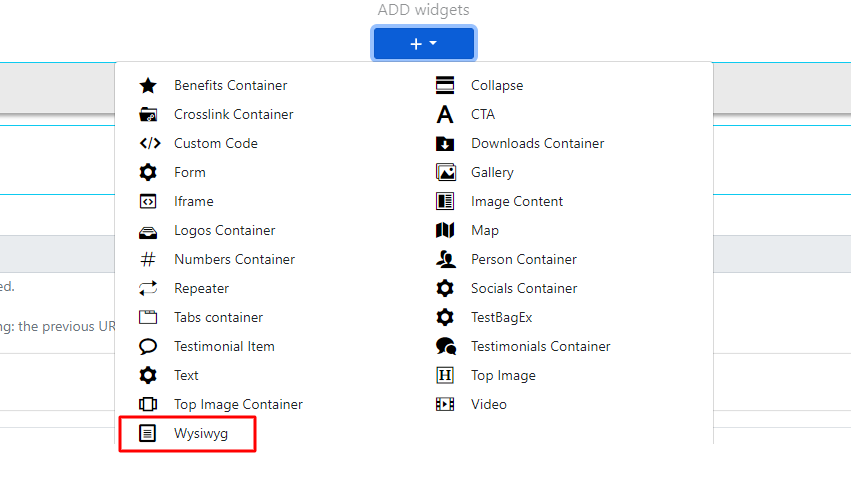
Task: Choose Collapse widget from the menu
Action: [497, 86]
